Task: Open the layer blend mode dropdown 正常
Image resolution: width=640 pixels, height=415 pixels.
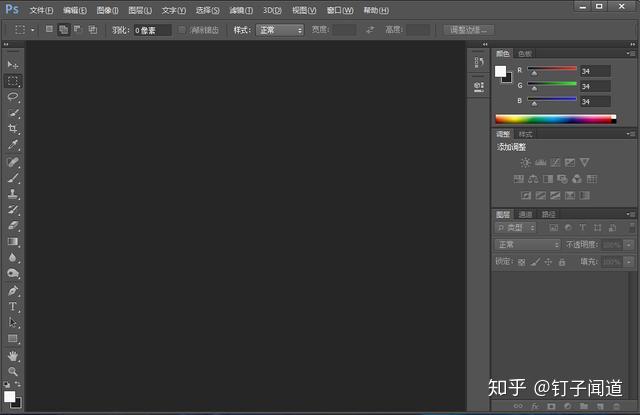Action: coord(528,245)
